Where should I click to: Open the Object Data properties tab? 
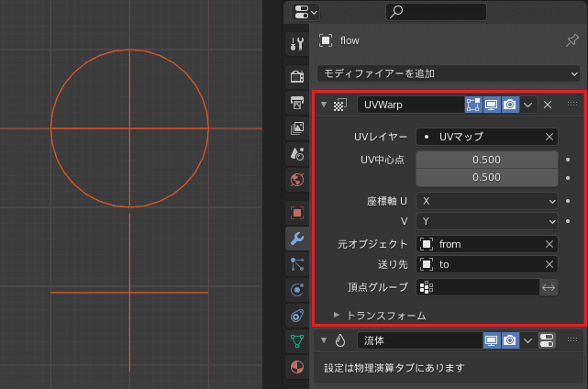click(x=297, y=341)
